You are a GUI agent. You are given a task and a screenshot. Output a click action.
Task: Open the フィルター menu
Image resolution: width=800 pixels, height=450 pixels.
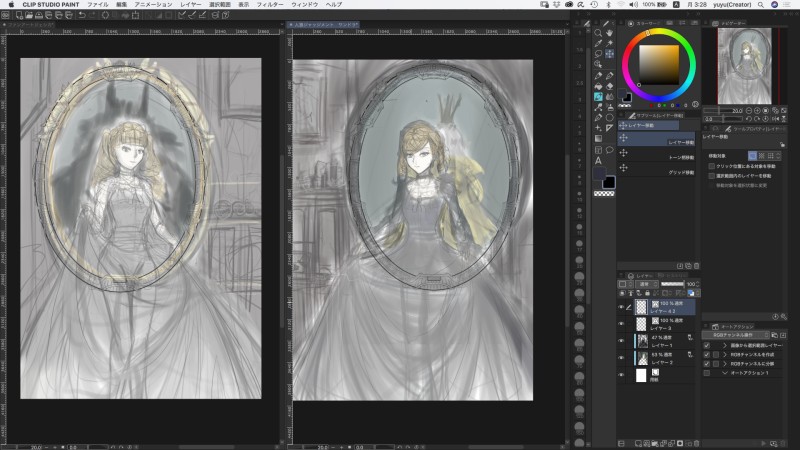[268, 4]
